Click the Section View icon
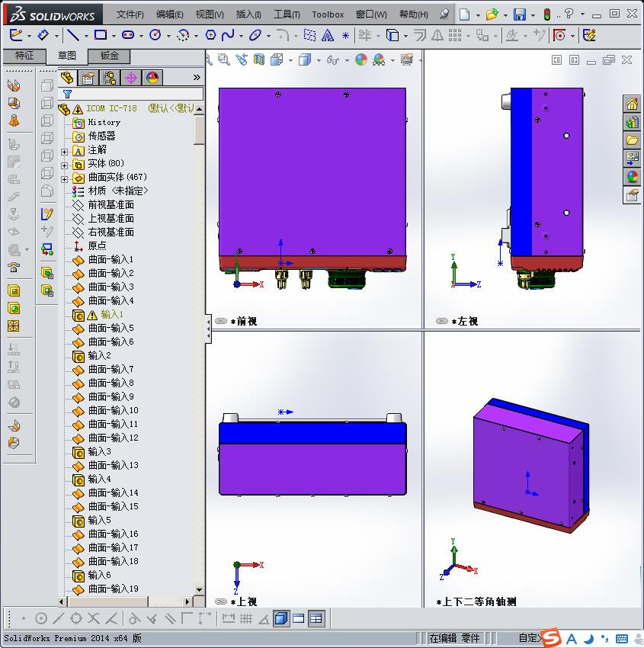The width and height of the screenshot is (644, 648). [258, 60]
